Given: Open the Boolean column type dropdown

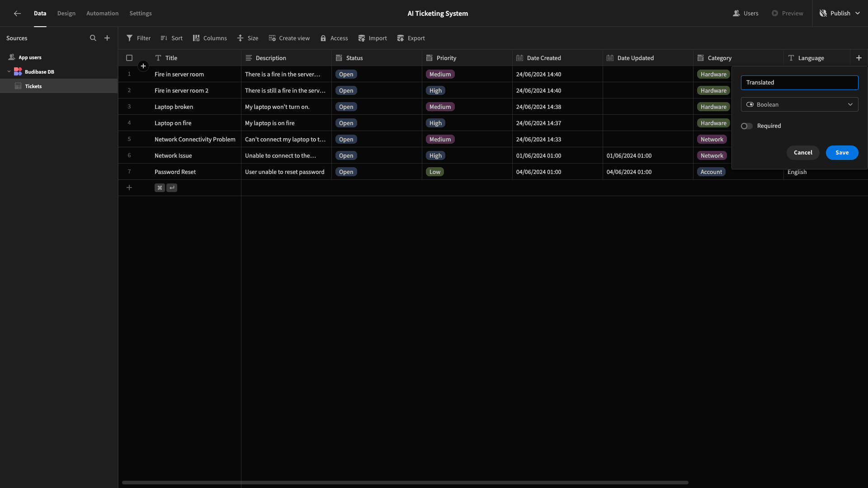Looking at the screenshot, I should (799, 104).
